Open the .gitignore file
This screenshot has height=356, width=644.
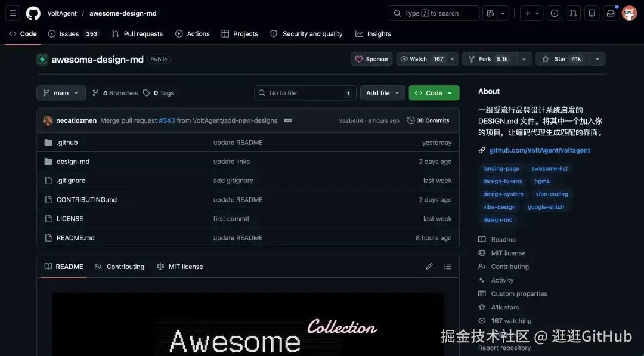tap(71, 181)
